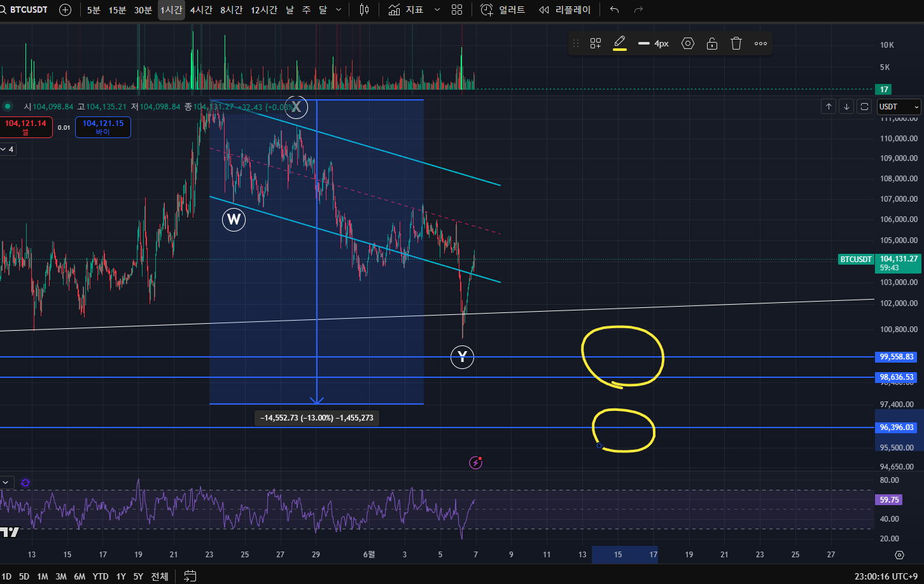Maximize the chart pane icon
The width and height of the screenshot is (924, 584).
click(x=864, y=106)
